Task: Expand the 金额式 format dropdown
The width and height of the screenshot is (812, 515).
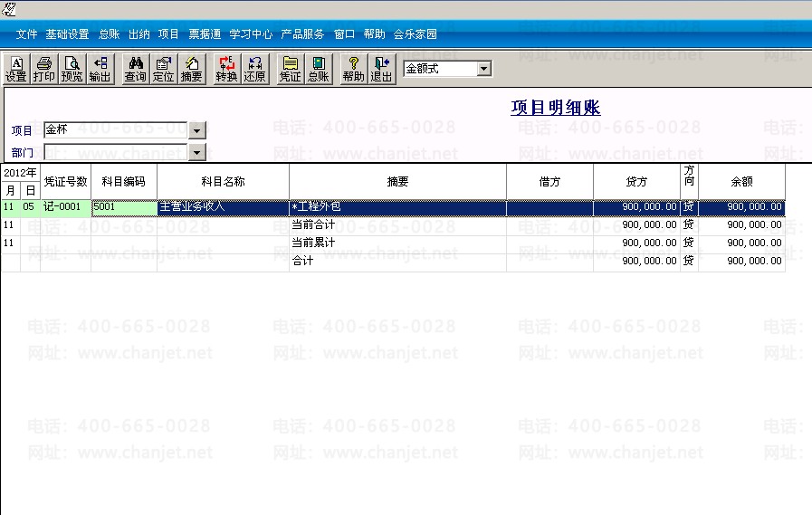Action: 483,68
